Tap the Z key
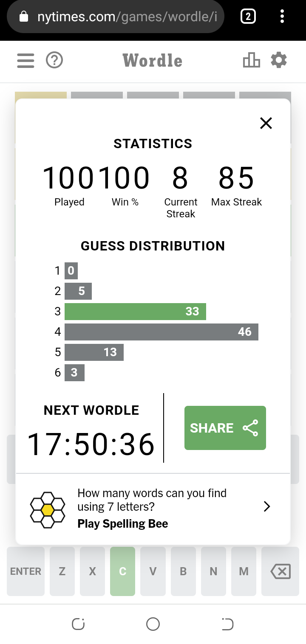 click(62, 571)
